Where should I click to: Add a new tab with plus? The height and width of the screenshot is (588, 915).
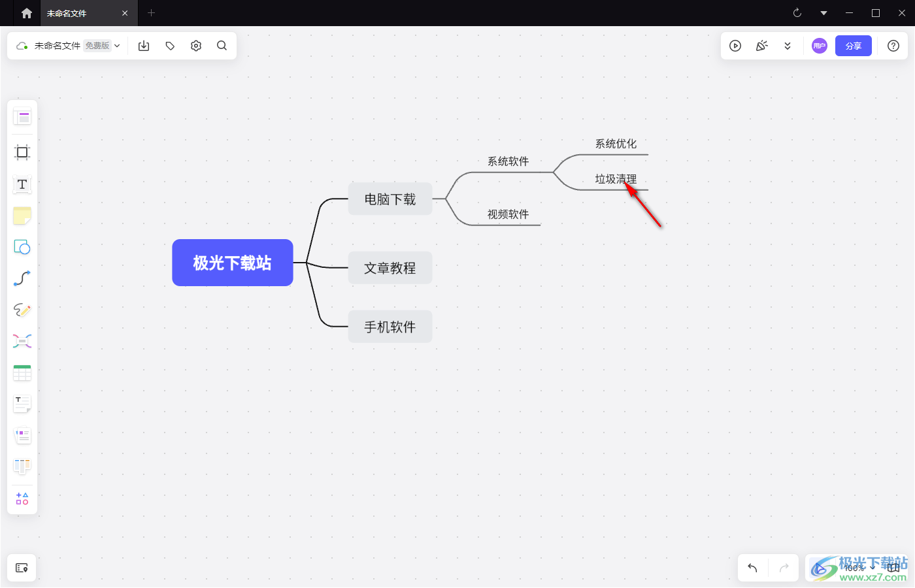tap(151, 13)
